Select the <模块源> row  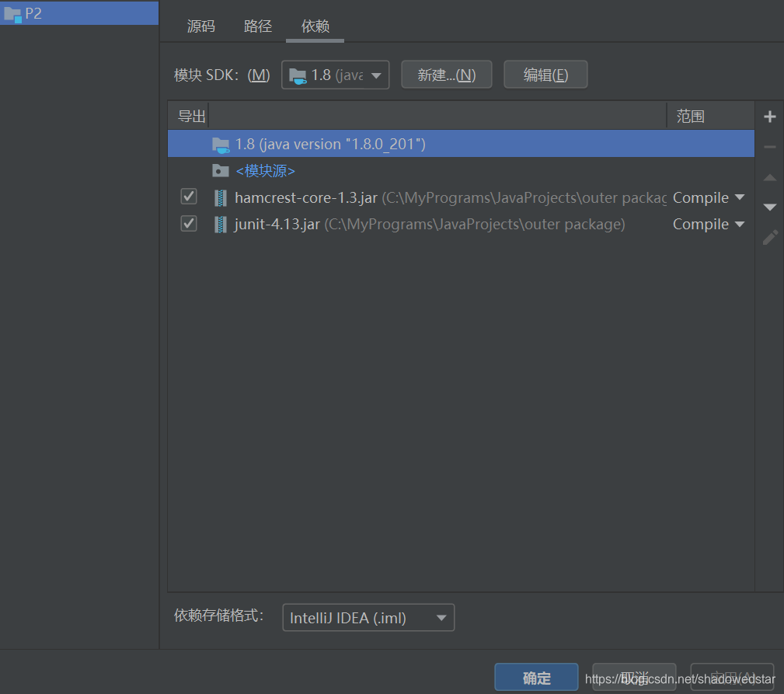(461, 171)
